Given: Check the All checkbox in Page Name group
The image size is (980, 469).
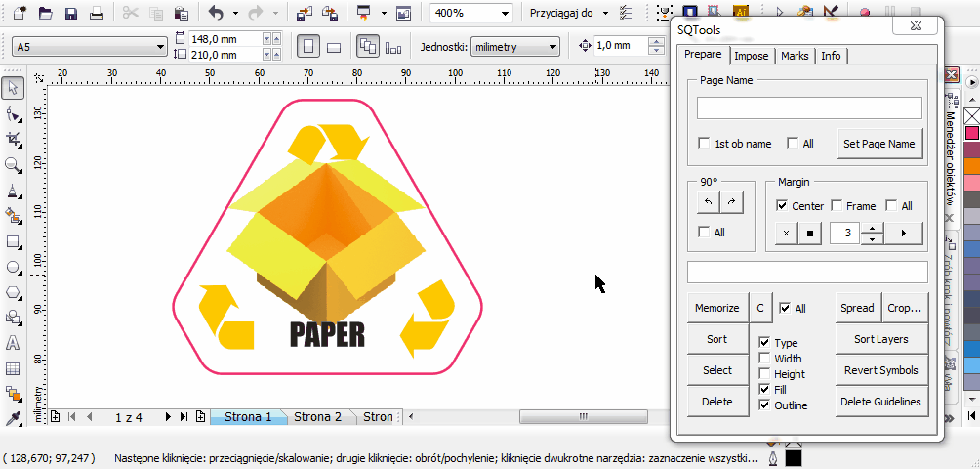Looking at the screenshot, I should [x=794, y=144].
